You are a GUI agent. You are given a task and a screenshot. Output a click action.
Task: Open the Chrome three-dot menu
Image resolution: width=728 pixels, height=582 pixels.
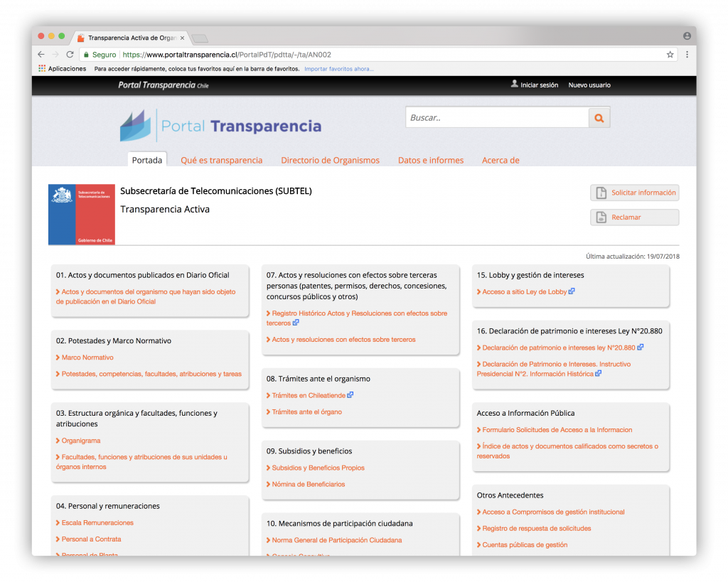[x=687, y=55]
